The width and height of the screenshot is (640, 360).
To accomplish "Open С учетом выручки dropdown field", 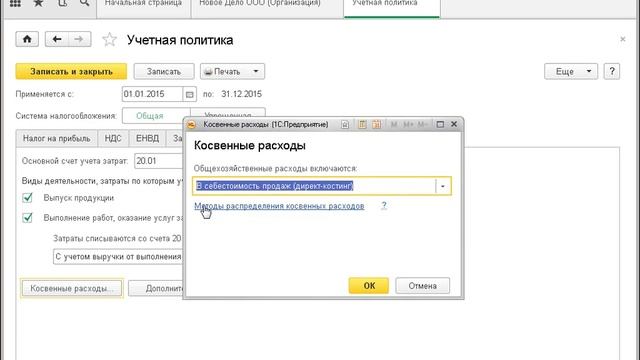I will 118,257.
